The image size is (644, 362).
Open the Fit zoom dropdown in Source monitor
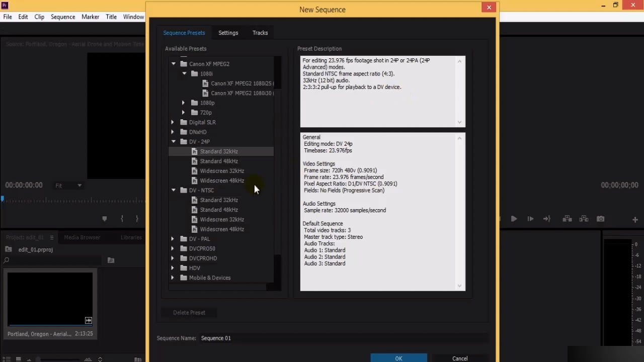(68, 186)
